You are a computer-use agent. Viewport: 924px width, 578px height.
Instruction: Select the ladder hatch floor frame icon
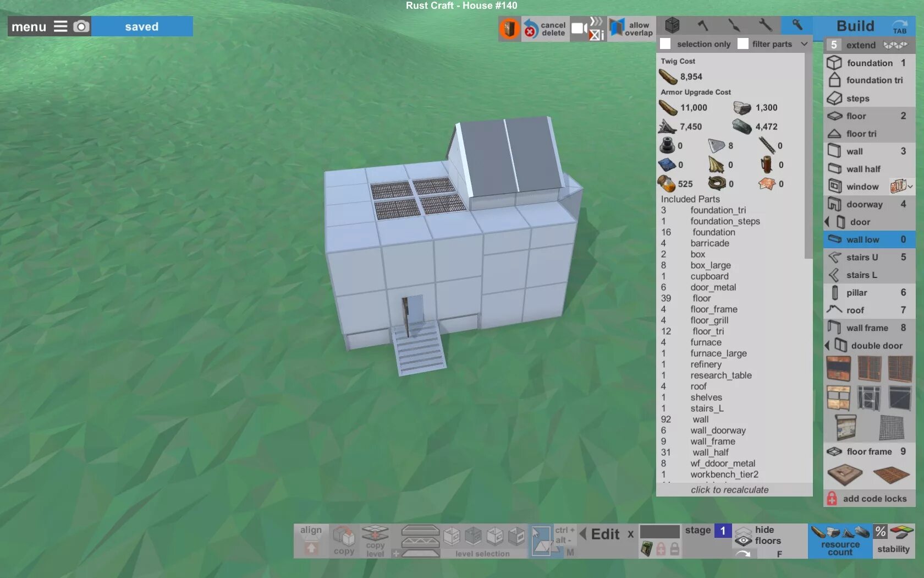845,474
